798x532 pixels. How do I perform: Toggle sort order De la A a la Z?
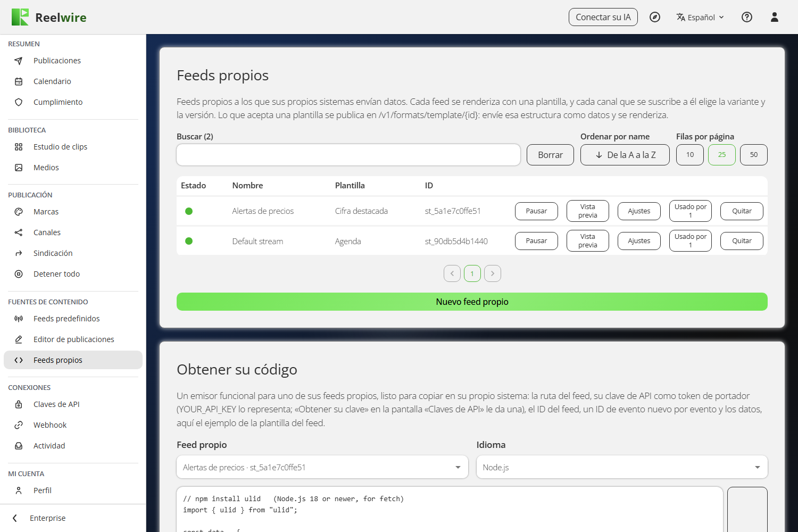click(x=625, y=155)
